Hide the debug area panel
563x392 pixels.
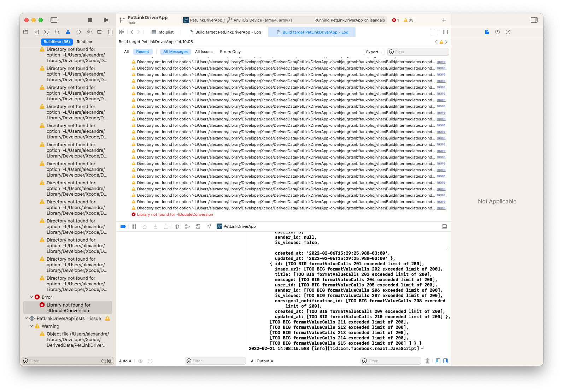coord(444,226)
